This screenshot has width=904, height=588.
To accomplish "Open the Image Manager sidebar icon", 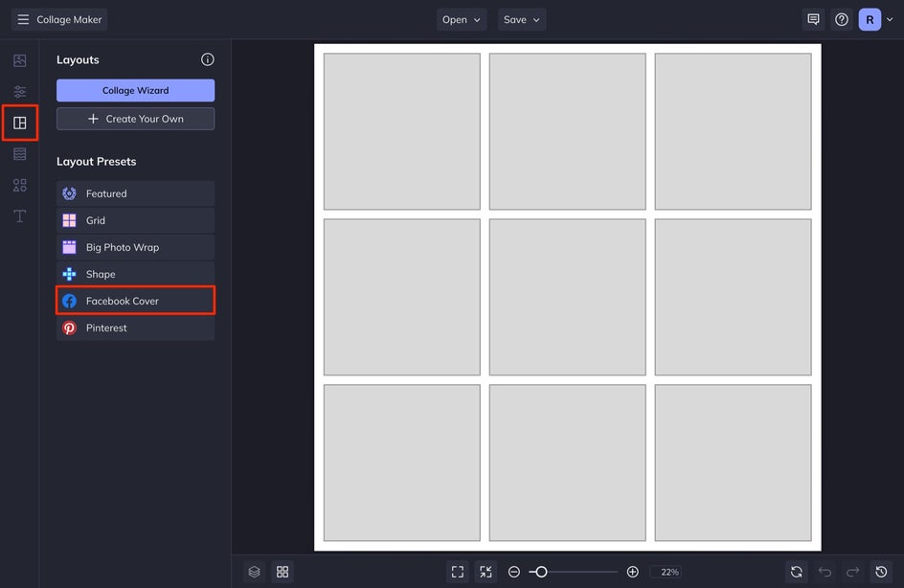I will 19,60.
